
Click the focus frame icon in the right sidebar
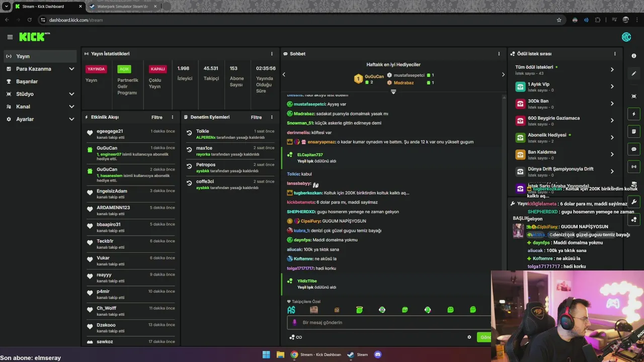[x=634, y=96]
